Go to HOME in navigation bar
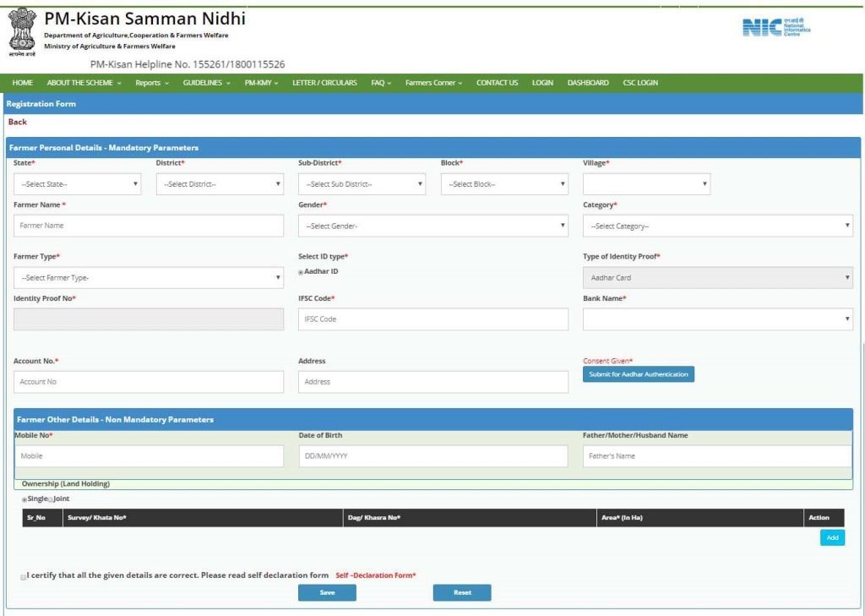The width and height of the screenshot is (865, 616). tap(23, 83)
